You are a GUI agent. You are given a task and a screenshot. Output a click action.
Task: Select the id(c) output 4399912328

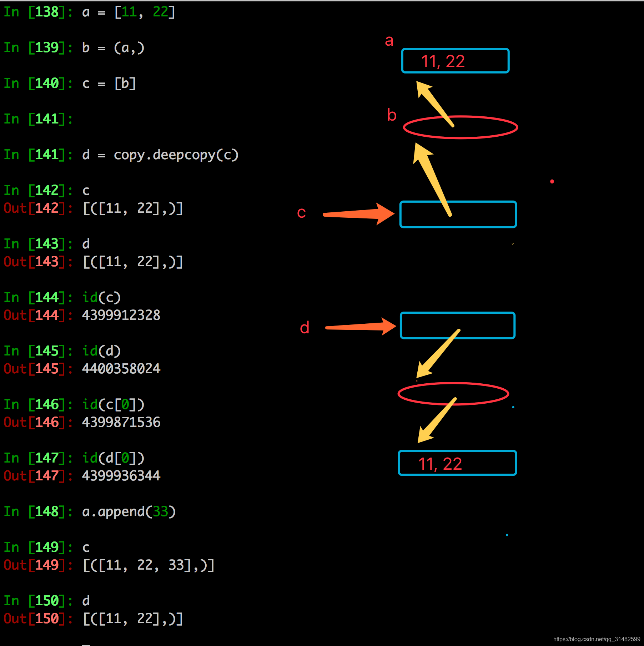[x=121, y=315]
